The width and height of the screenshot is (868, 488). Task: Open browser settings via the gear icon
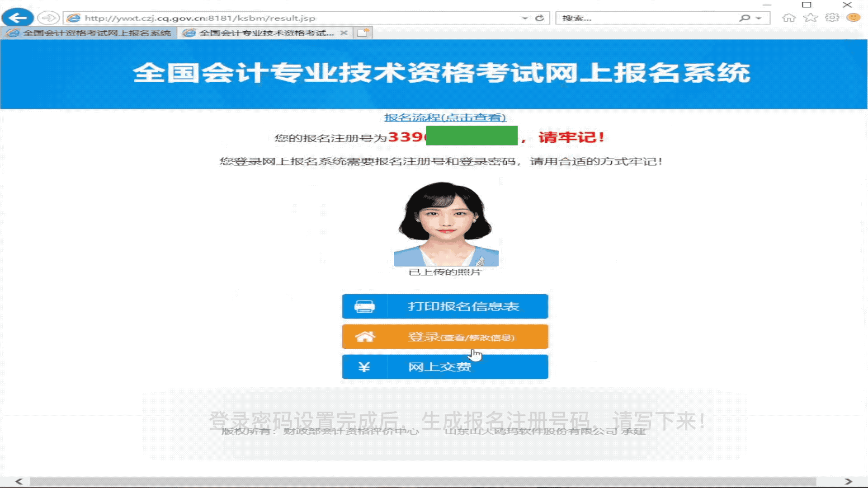click(x=832, y=18)
